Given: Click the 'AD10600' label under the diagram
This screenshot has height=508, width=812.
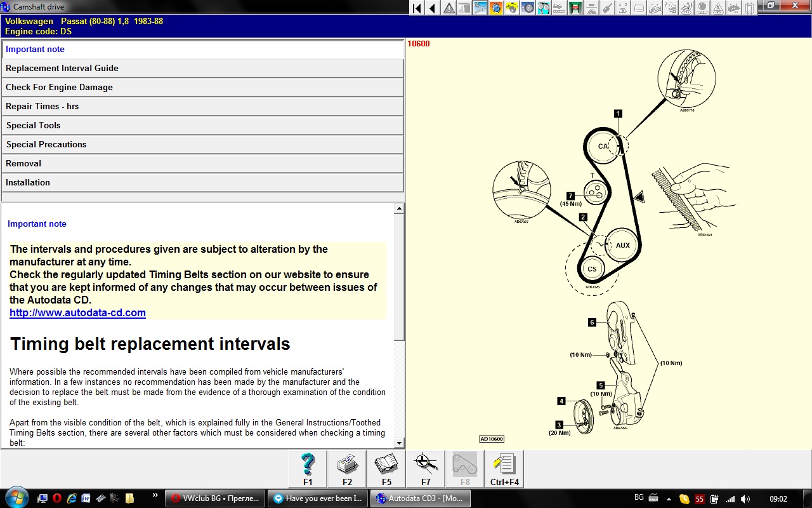Looking at the screenshot, I should (x=492, y=439).
